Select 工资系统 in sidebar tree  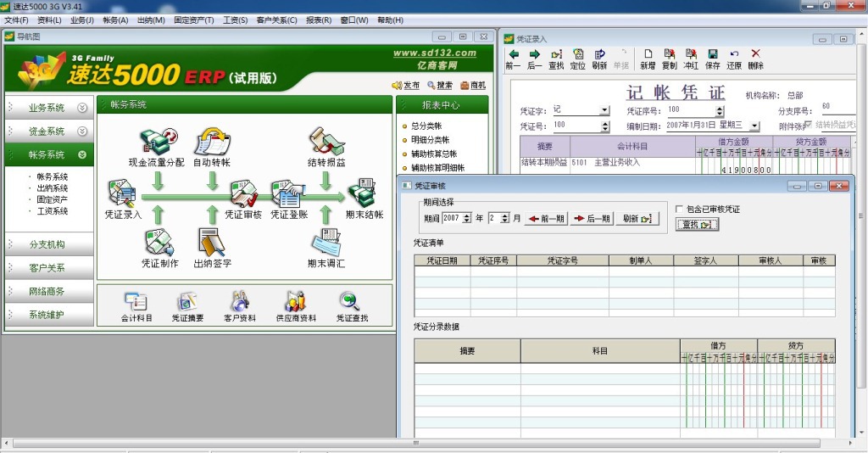pos(52,211)
